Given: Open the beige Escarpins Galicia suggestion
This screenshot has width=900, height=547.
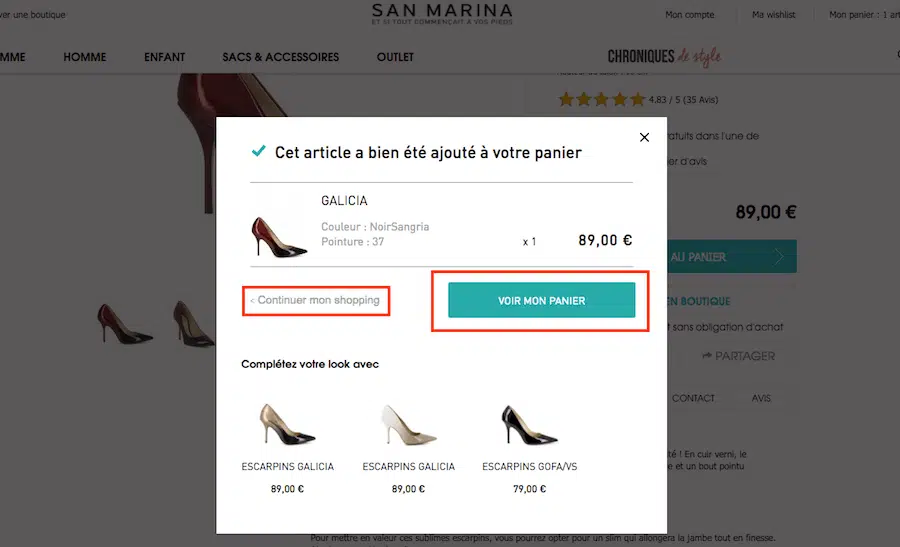Looking at the screenshot, I should tap(287, 426).
